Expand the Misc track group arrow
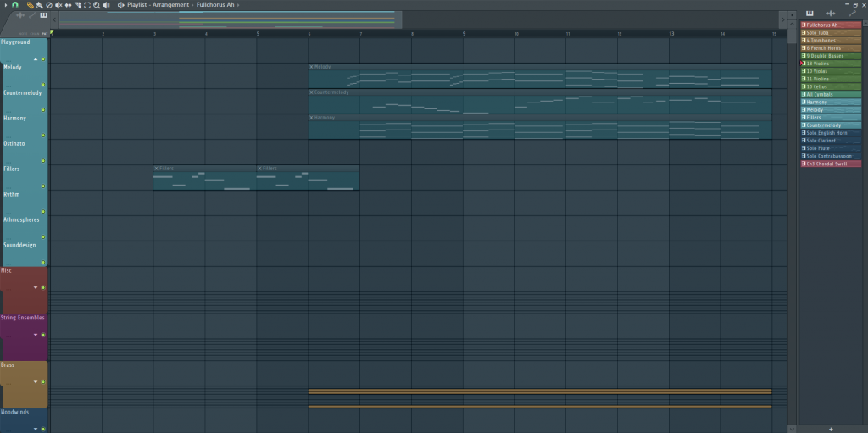 click(36, 288)
